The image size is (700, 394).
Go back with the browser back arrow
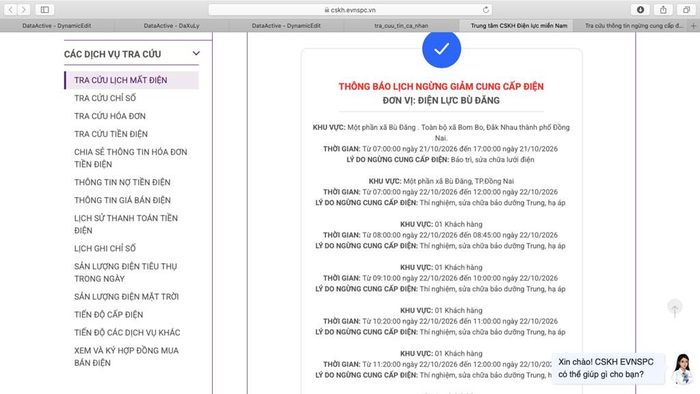click(11, 9)
